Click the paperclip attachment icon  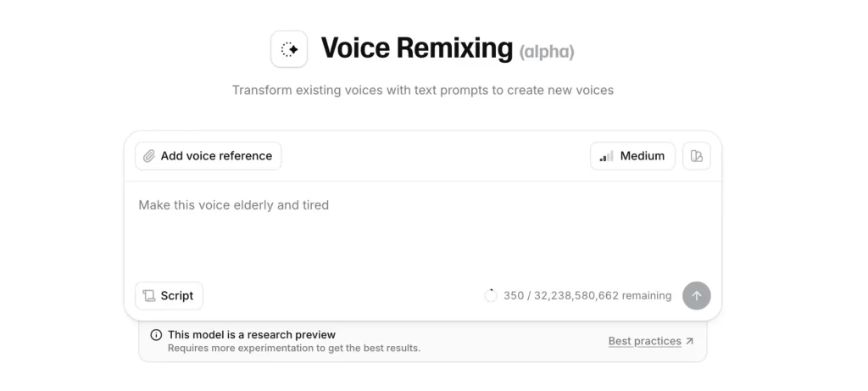click(x=149, y=156)
